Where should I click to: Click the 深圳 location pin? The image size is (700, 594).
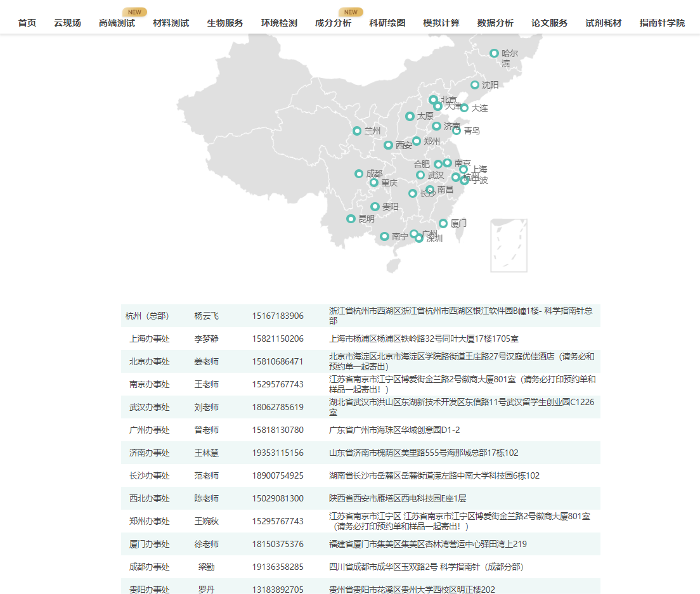tap(418, 238)
